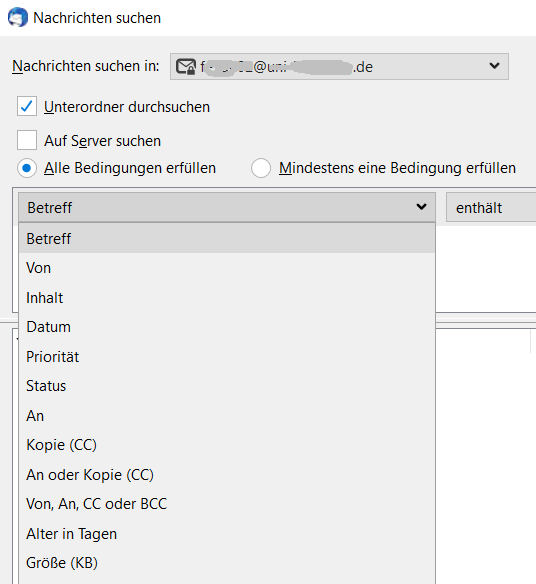Choose Von from the dropdown list
This screenshot has width=536, height=584.
227,268
